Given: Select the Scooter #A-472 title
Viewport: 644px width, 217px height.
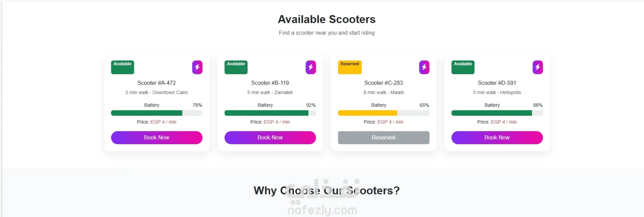Looking at the screenshot, I should 157,83.
